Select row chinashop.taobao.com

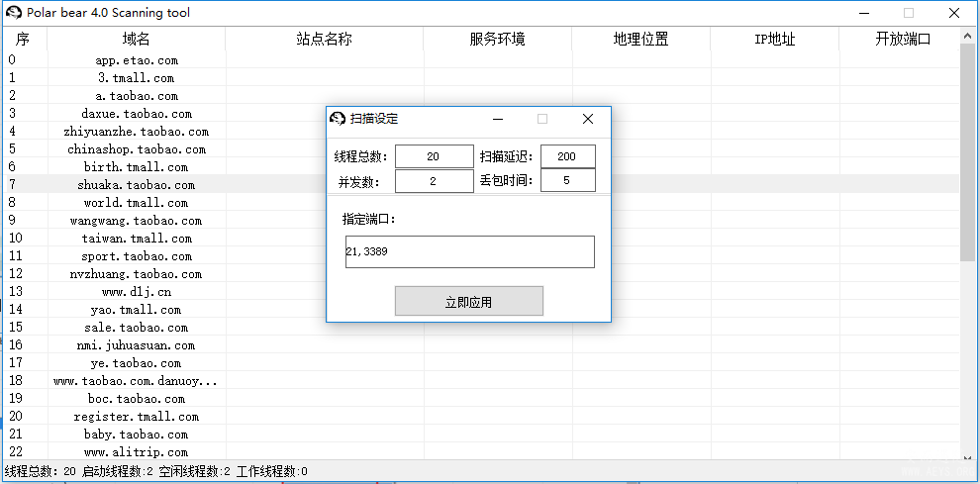481,149
